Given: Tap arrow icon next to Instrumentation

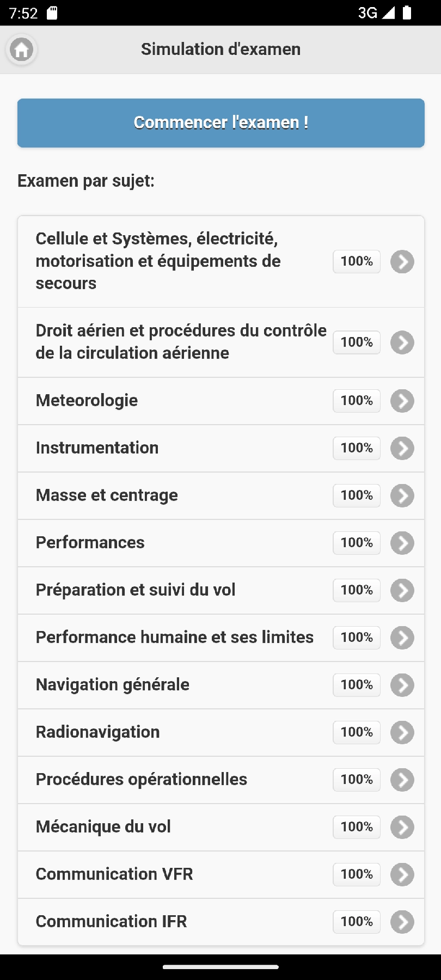Looking at the screenshot, I should pos(402,449).
